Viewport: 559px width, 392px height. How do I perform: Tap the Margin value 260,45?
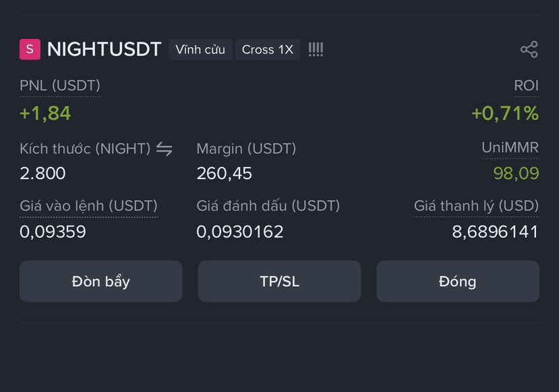pyautogui.click(x=225, y=174)
